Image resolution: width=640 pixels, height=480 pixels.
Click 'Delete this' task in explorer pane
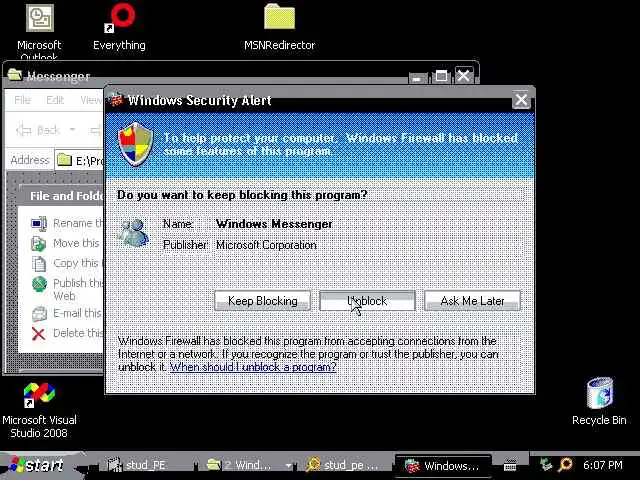click(x=78, y=333)
